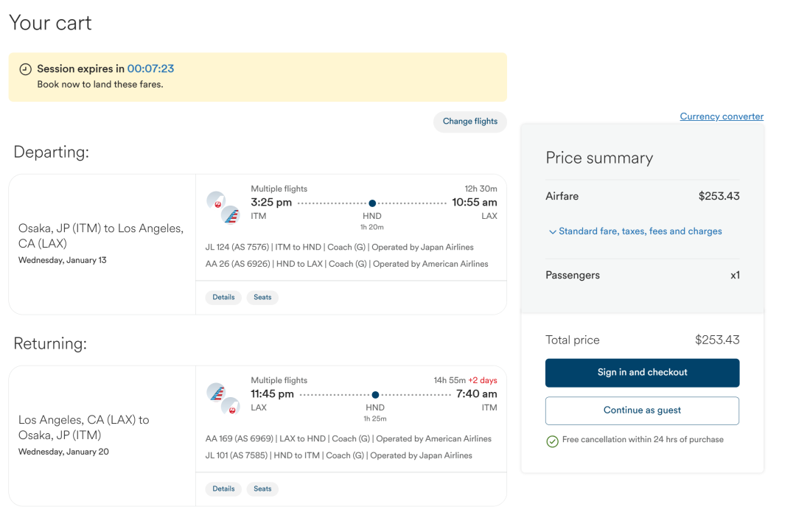Click the chevron beside Standard fare breakdown
Image resolution: width=796 pixels, height=532 pixels.
point(552,232)
